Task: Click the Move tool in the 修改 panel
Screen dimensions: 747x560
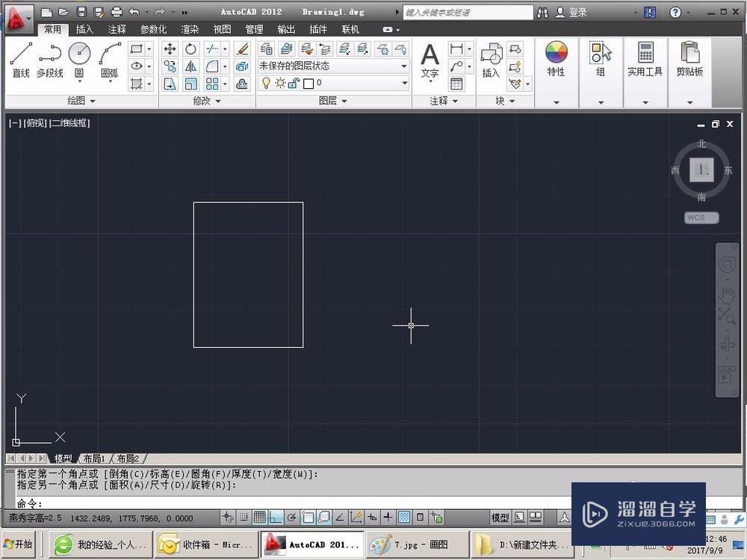Action: [x=170, y=48]
